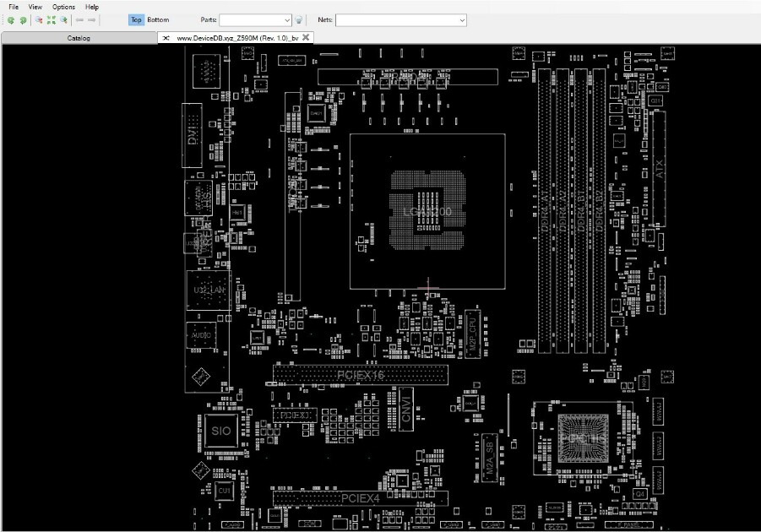
Task: Open the Options menu
Action: pyautogui.click(x=63, y=7)
